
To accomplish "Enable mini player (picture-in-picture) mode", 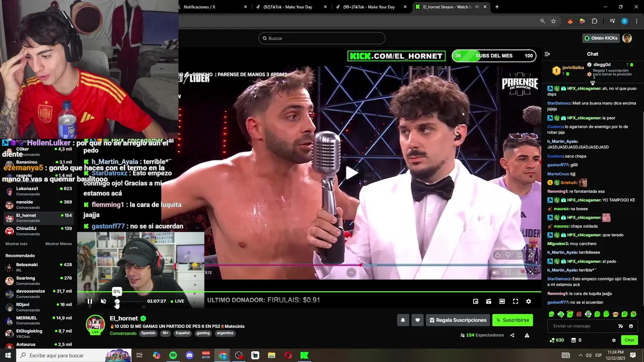I will (x=475, y=301).
